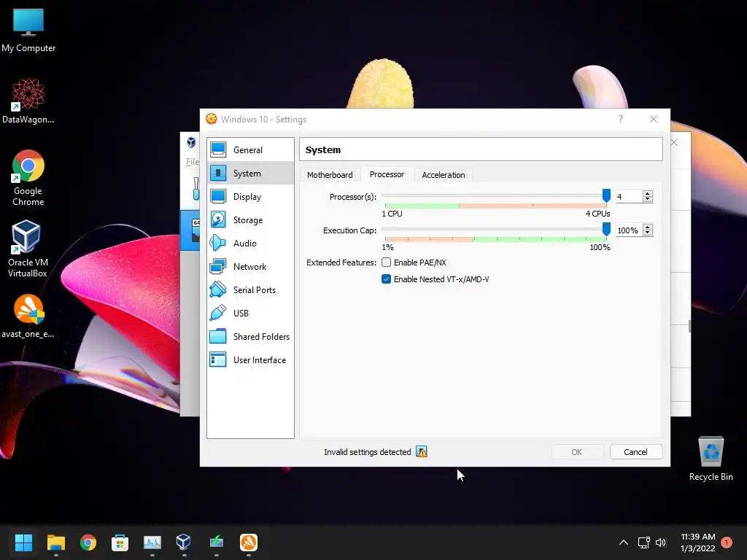Open the File menu in VirtualBox Manager behind

192,162
